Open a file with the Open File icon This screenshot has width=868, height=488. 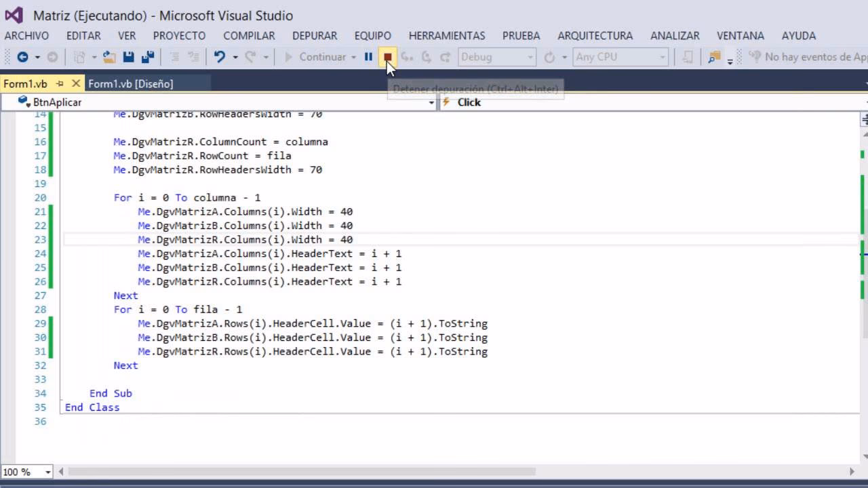[x=111, y=57]
